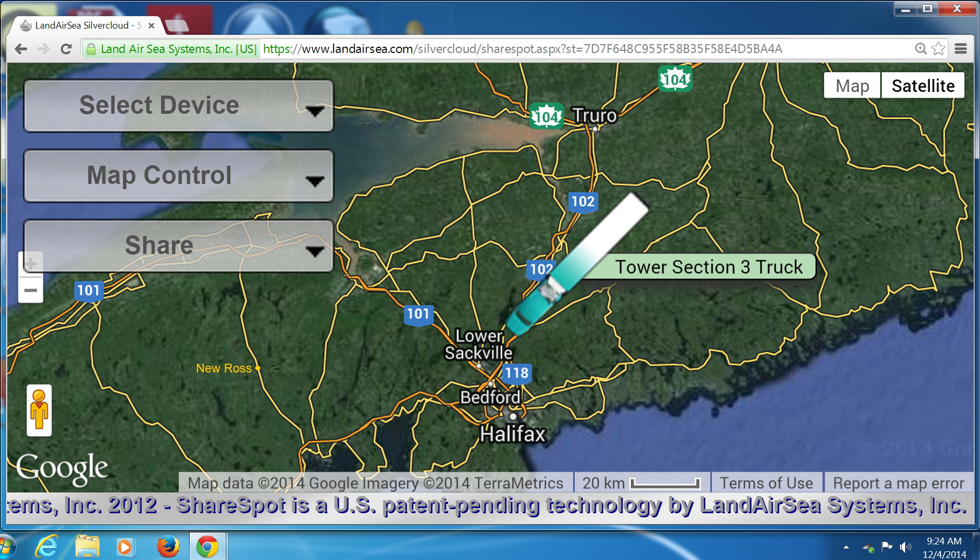The height and width of the screenshot is (560, 980).
Task: Click the highway 102 shield below Truro
Action: [x=582, y=202]
